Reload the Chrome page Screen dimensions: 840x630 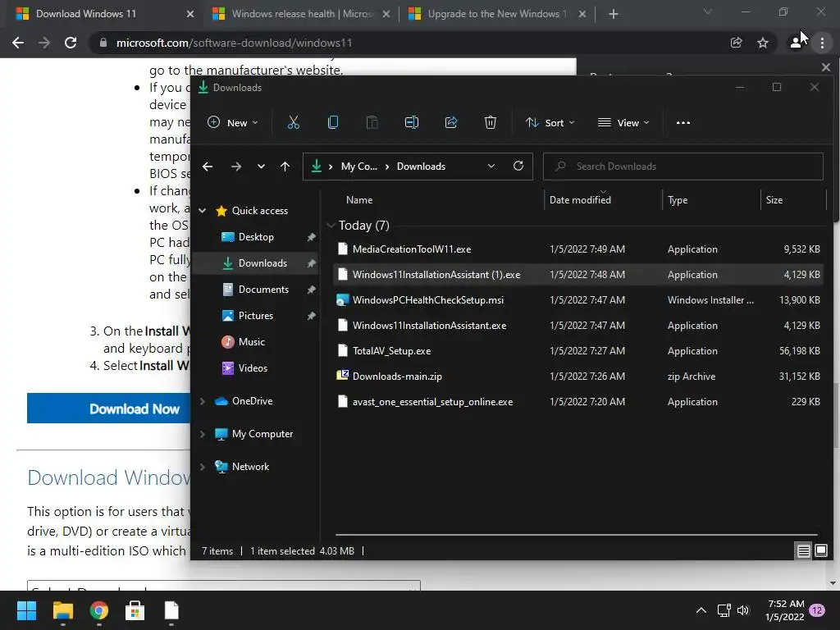tap(71, 43)
